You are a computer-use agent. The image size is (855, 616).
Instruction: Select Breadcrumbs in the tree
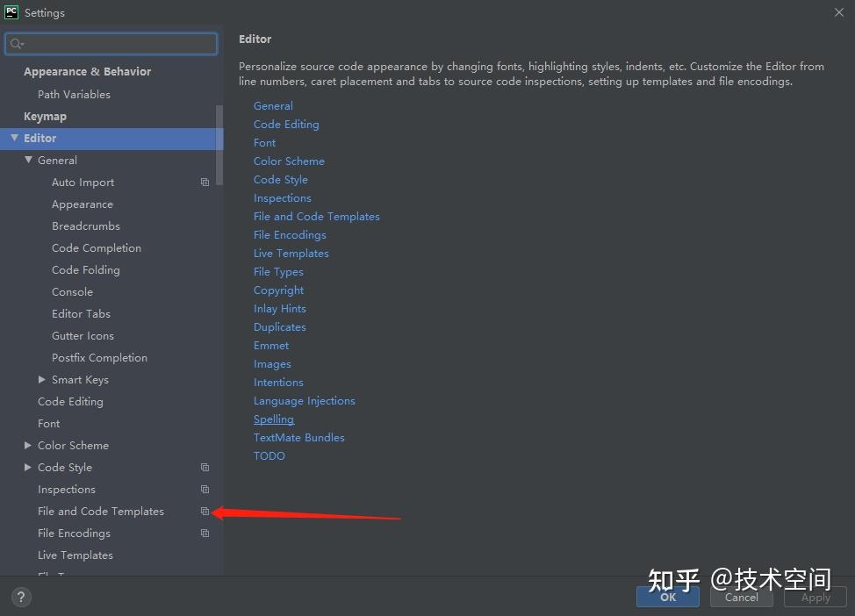(x=86, y=226)
